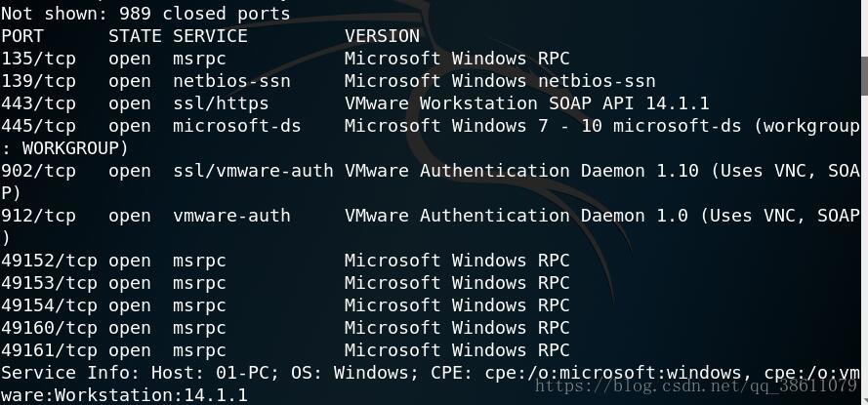Click the blog.csdn.net watermark URL
The image size is (868, 405).
pyautogui.click(x=696, y=385)
